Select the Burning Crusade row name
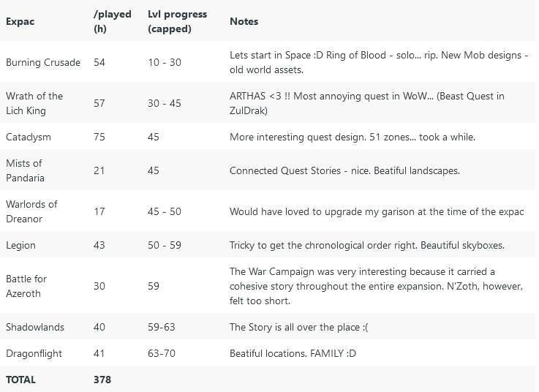This screenshot has height=392, width=539. tap(43, 62)
